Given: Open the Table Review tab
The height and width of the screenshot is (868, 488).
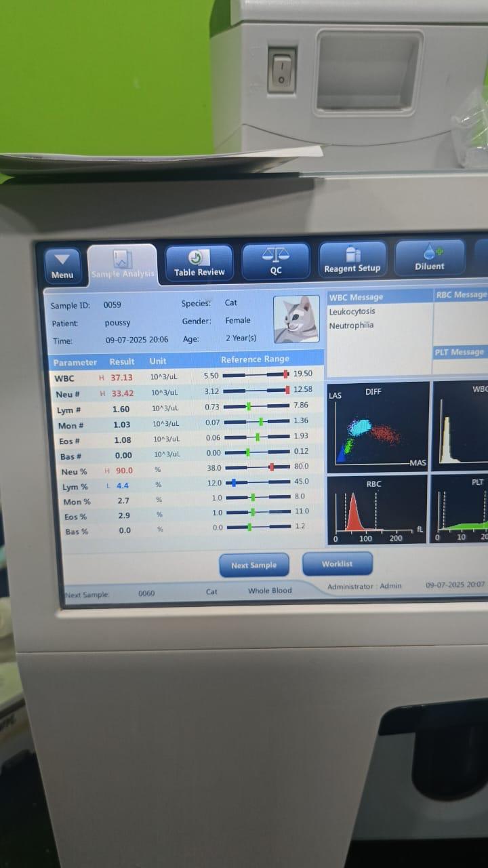Looking at the screenshot, I should (x=199, y=263).
